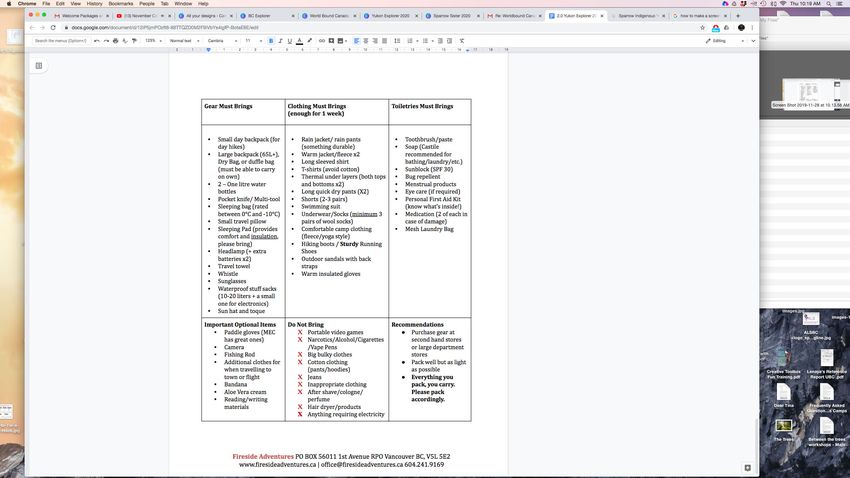Open Spotlight search in menu bar
This screenshot has height=478, width=850.
[x=828, y=3]
